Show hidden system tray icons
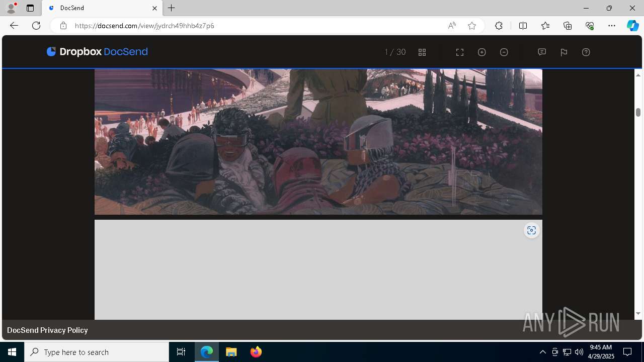This screenshot has width=644, height=362. (x=542, y=352)
